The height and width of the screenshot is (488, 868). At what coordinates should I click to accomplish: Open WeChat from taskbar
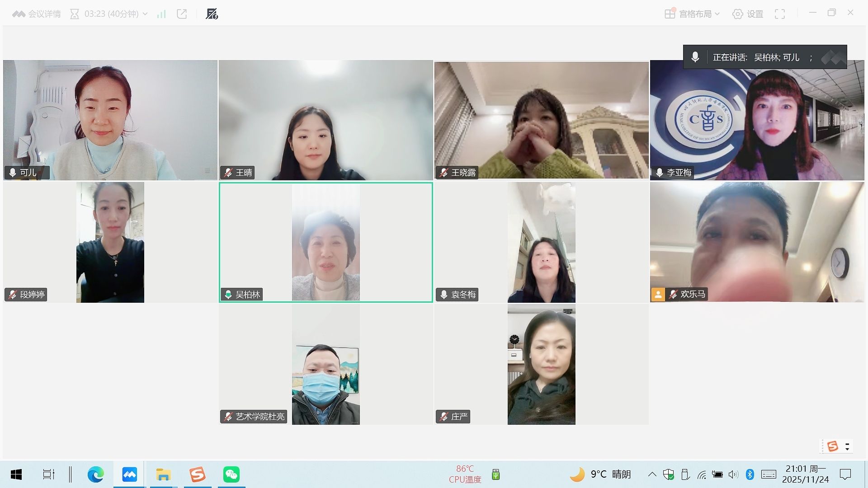point(231,474)
